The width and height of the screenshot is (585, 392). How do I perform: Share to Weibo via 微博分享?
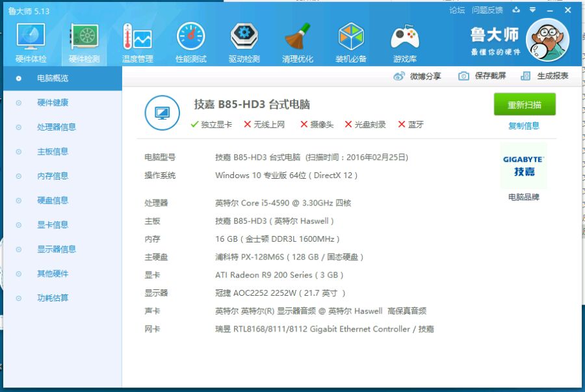point(417,76)
